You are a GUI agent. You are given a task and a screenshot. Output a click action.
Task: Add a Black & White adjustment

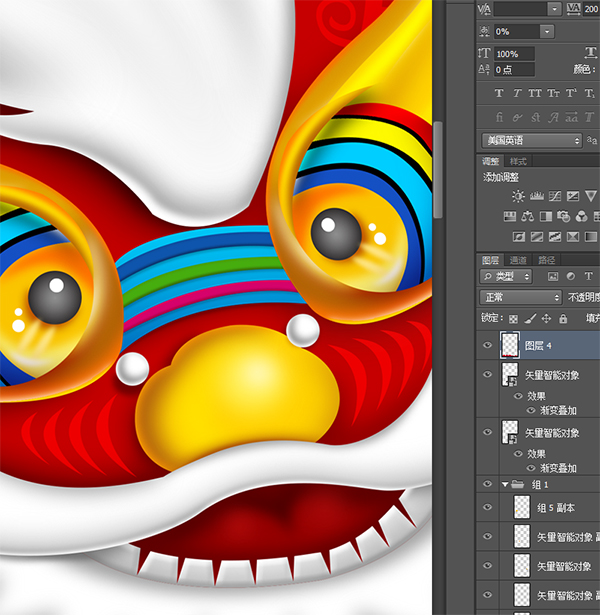coord(546,216)
